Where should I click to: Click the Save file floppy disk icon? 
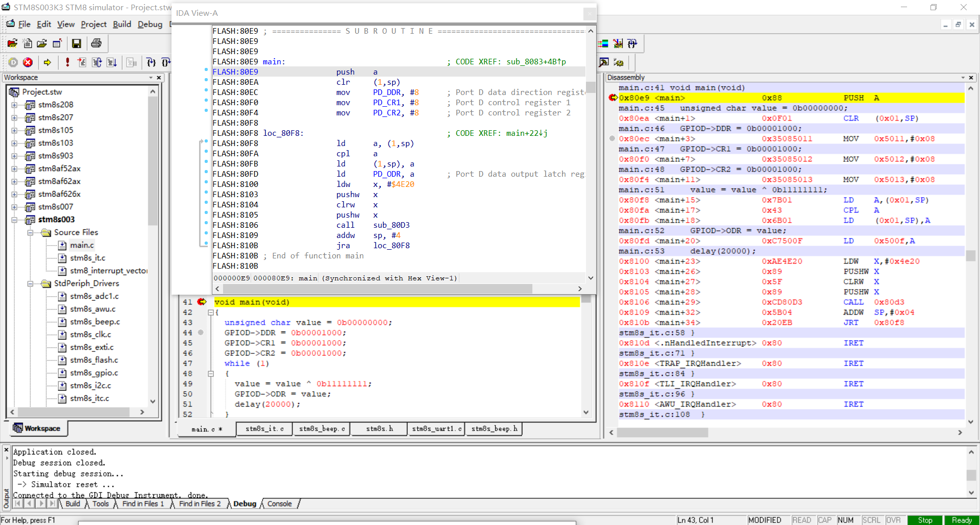[77, 44]
